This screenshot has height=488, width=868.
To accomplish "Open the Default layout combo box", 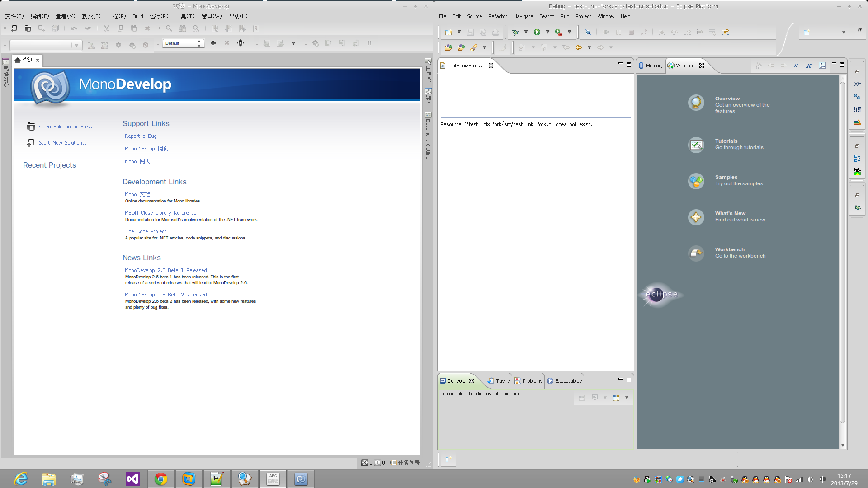I will click(x=184, y=43).
